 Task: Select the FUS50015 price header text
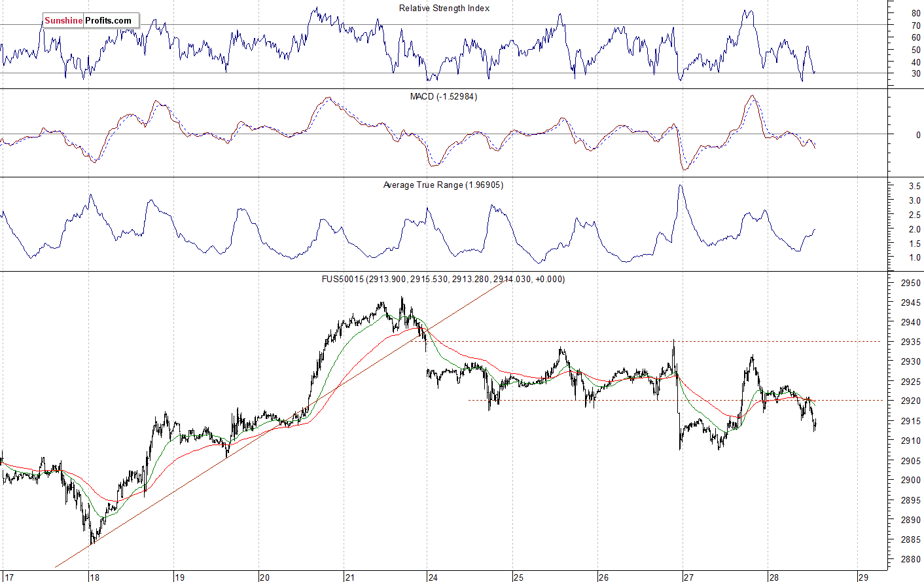pyautogui.click(x=443, y=279)
